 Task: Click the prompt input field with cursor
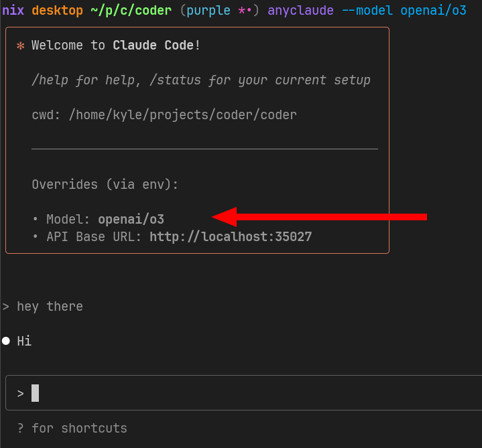point(244,392)
